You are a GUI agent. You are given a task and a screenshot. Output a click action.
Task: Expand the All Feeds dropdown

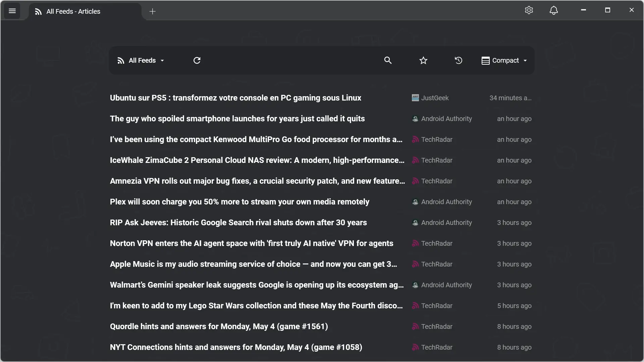pyautogui.click(x=141, y=60)
